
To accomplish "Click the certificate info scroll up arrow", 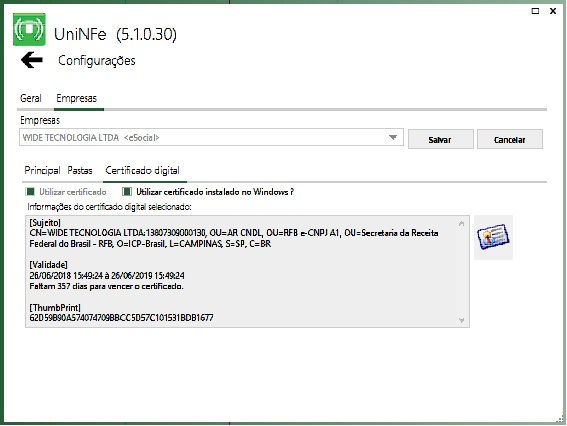I will click(461, 223).
